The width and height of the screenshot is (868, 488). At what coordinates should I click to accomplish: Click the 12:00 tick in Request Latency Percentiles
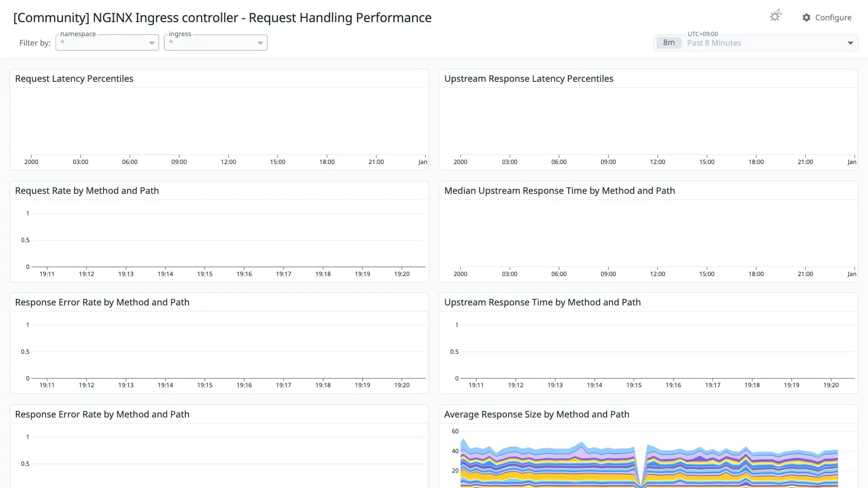[228, 162]
